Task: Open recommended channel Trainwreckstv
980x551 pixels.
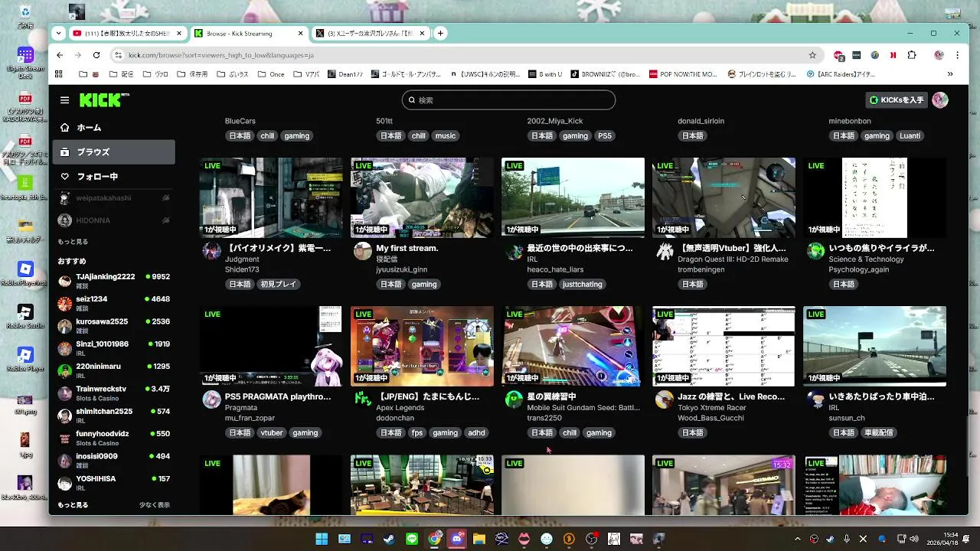Action: tap(113, 393)
